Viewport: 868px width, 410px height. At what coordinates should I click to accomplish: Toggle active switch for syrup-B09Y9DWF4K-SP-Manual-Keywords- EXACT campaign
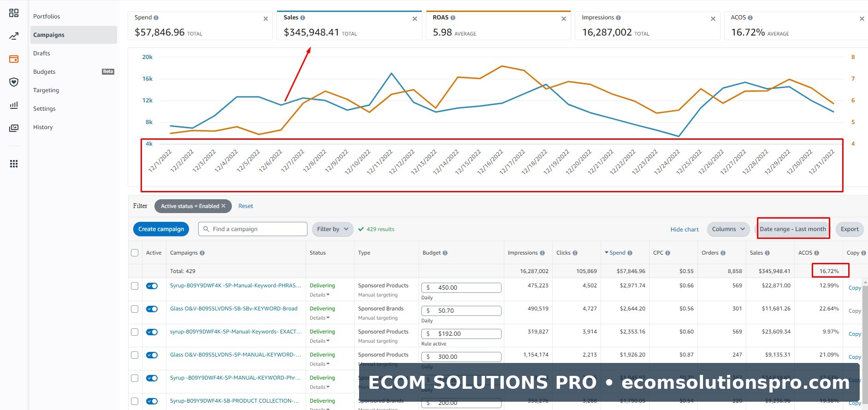click(152, 332)
